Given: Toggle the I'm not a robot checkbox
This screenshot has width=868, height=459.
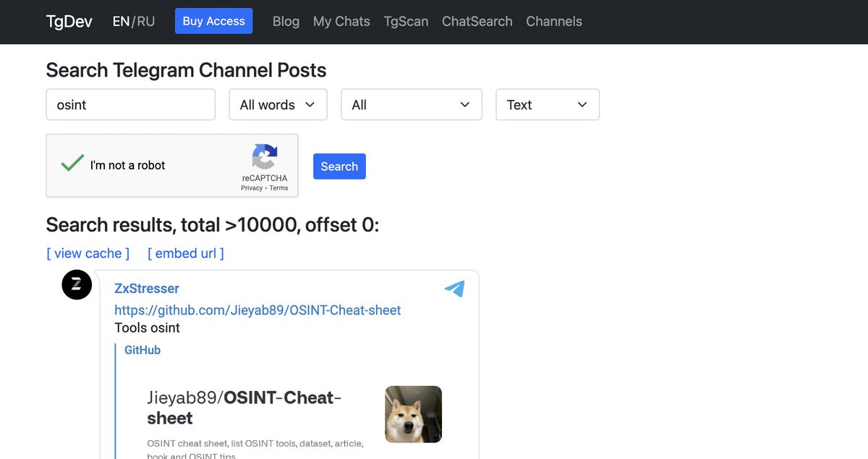Looking at the screenshot, I should pyautogui.click(x=72, y=164).
